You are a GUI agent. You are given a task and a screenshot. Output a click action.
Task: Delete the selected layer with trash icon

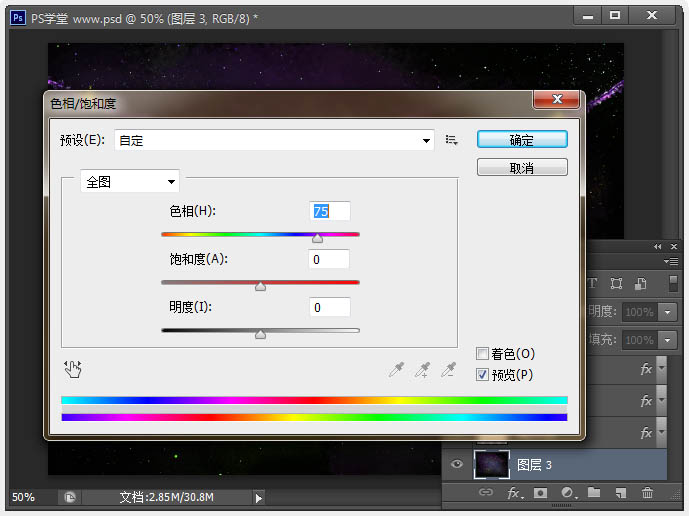pyautogui.click(x=647, y=492)
